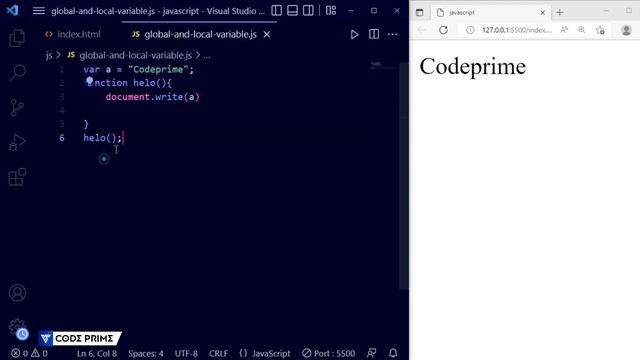Click the VS Code logo icon
This screenshot has width=640, height=360.
click(12, 10)
